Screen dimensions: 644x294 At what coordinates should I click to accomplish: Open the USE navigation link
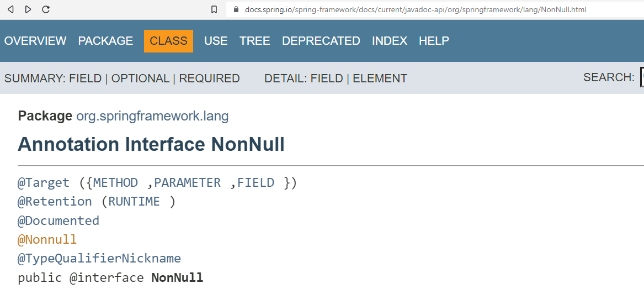point(216,41)
